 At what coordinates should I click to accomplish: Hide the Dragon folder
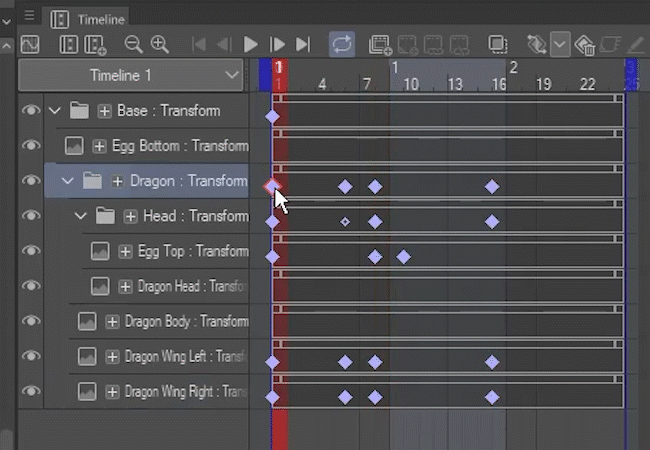[31, 181]
